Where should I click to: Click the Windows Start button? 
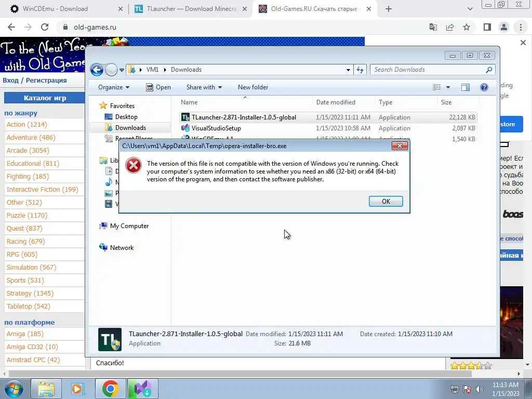tap(14, 389)
